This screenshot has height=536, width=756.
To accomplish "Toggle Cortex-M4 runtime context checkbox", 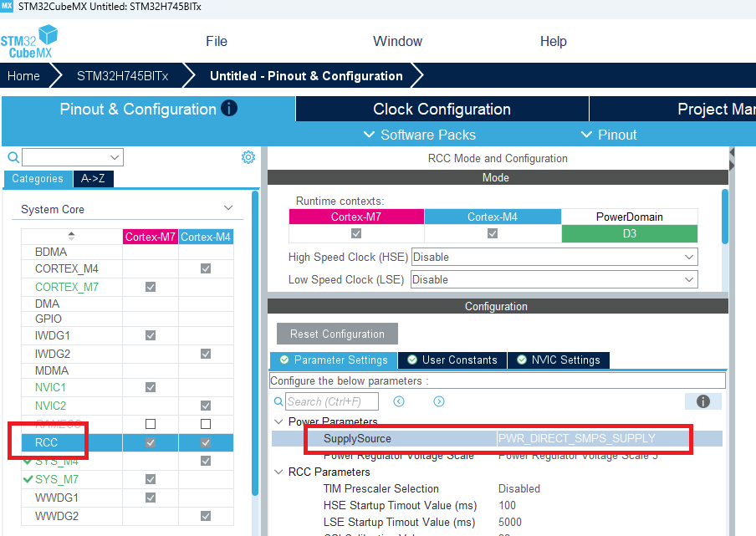I will (x=493, y=234).
